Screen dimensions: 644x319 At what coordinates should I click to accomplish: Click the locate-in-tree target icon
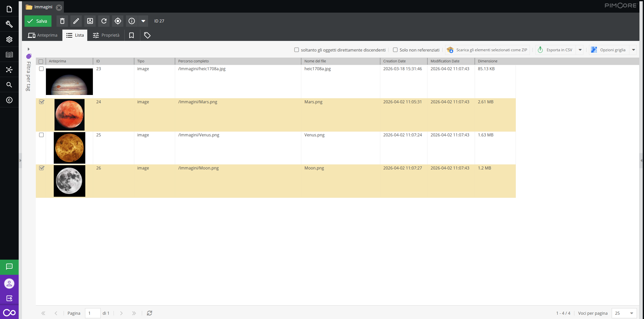[x=118, y=21]
